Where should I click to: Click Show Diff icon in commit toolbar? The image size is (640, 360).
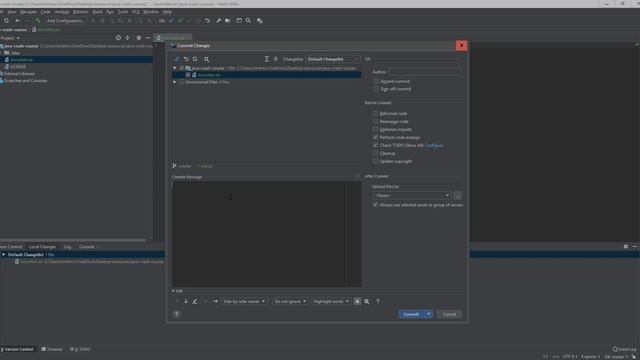(x=177, y=59)
